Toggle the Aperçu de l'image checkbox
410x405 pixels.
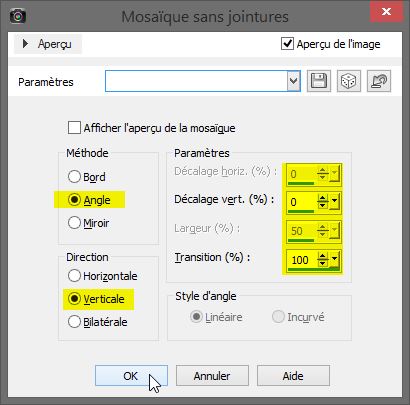pos(287,44)
